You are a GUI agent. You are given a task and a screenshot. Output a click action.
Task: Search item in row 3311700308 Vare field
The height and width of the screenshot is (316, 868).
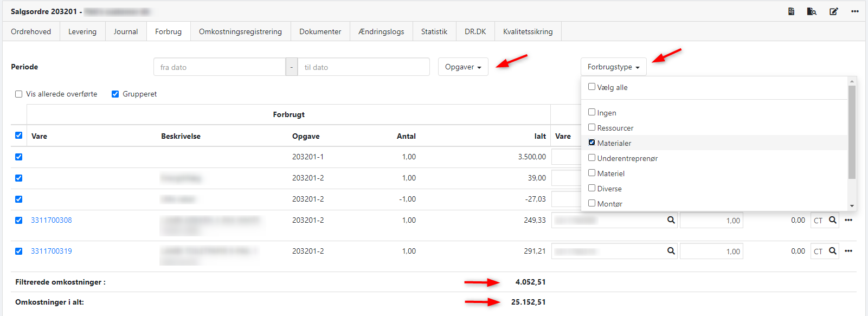(x=671, y=220)
